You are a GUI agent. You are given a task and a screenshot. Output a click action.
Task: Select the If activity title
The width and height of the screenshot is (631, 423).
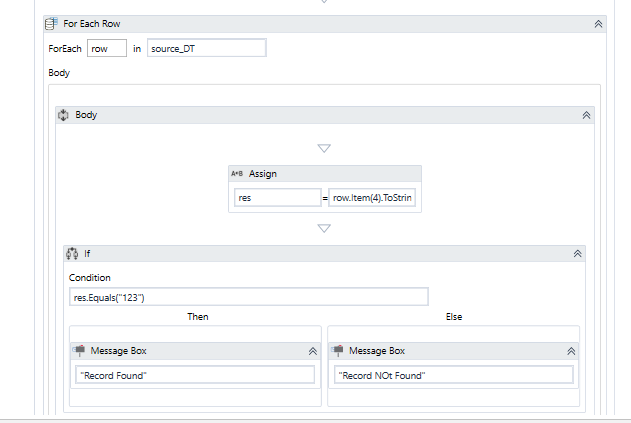pyautogui.click(x=87, y=254)
